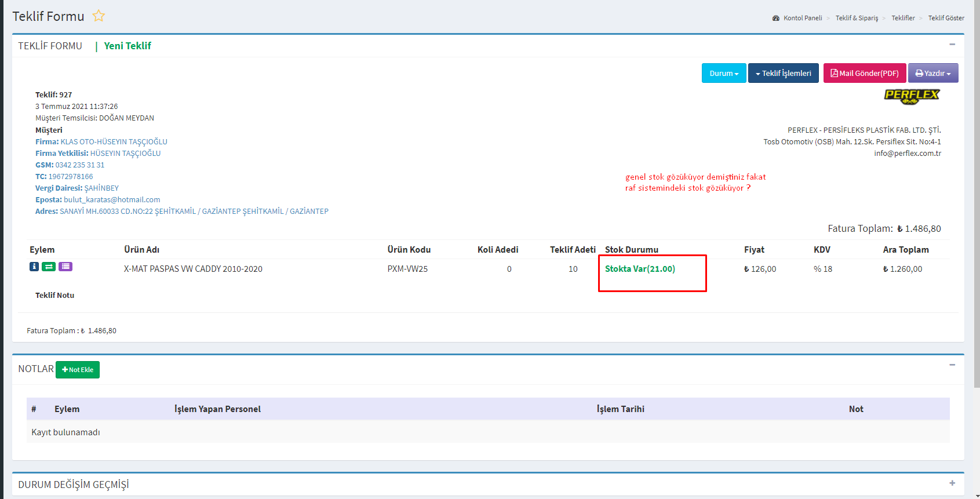The width and height of the screenshot is (980, 499).
Task: Open the Teklifler breadcrumb link
Action: [903, 18]
